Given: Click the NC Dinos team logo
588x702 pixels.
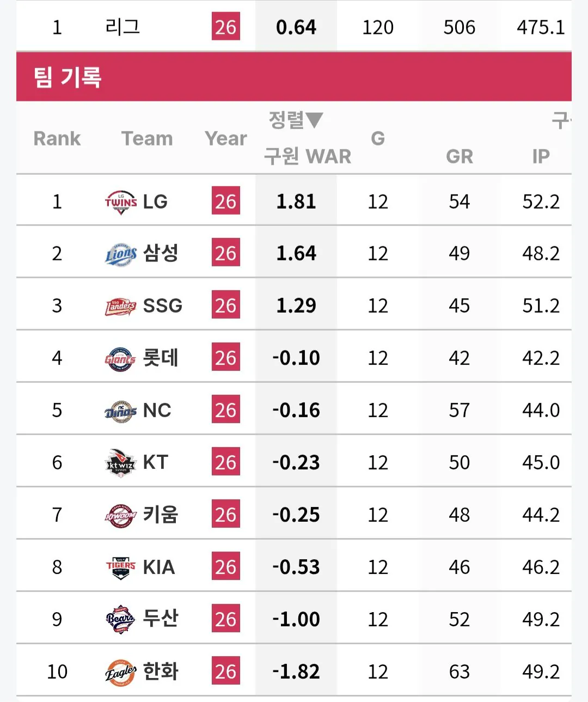Looking at the screenshot, I should [x=120, y=411].
